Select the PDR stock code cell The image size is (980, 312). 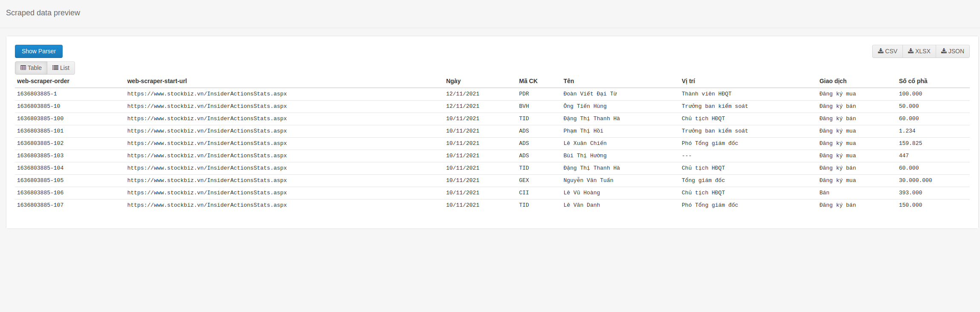(x=524, y=94)
